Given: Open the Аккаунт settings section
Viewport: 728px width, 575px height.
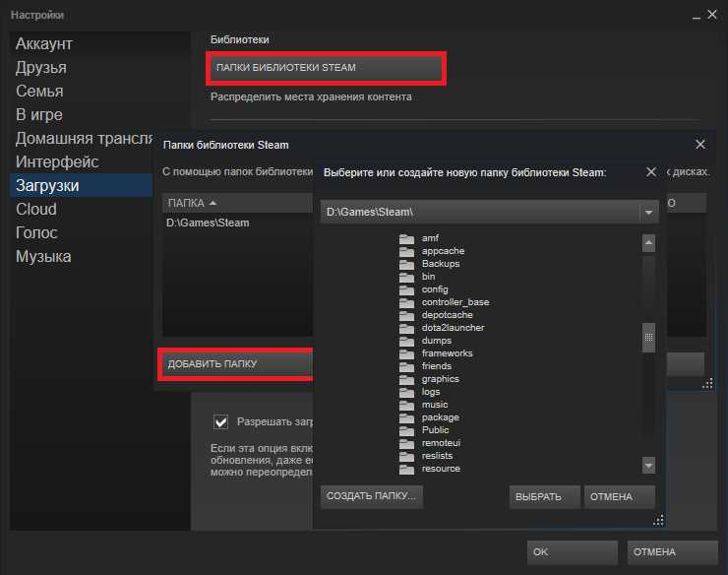Looking at the screenshot, I should coord(43,43).
